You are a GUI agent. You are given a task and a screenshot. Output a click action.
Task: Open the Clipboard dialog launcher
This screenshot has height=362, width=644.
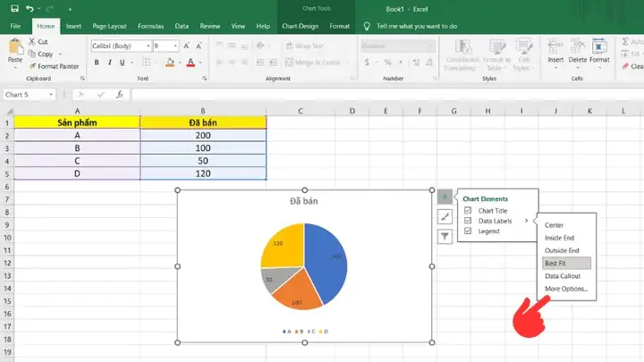(82, 79)
